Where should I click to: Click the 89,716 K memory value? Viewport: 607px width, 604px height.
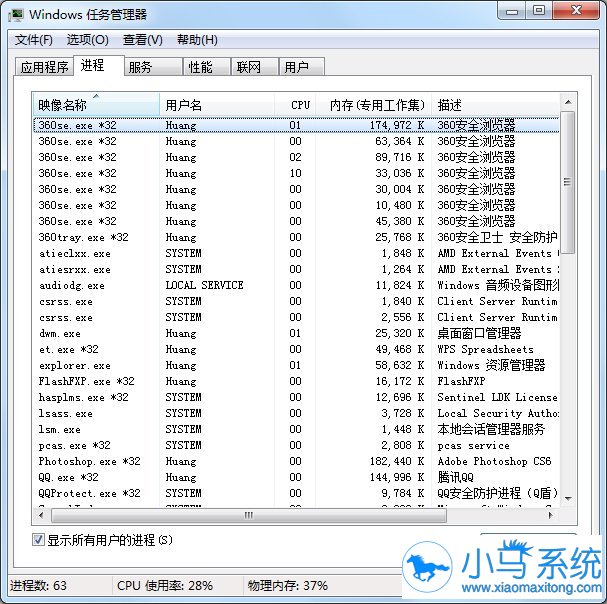tap(400, 157)
